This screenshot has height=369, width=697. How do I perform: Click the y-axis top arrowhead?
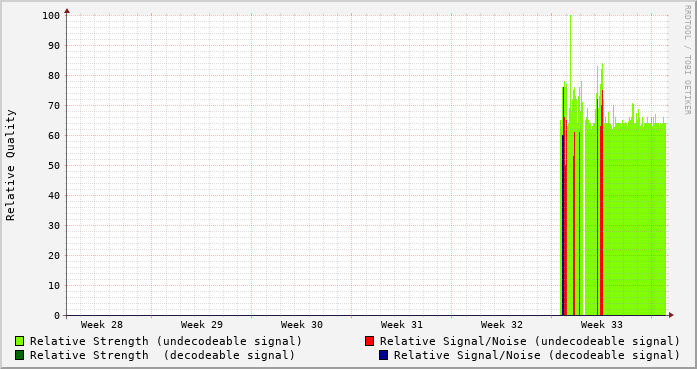coord(67,11)
